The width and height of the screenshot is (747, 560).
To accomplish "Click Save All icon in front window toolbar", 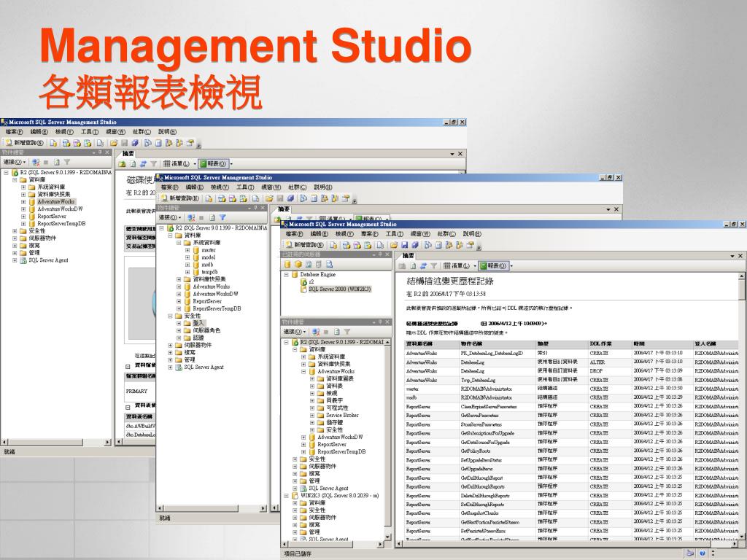I will 415,245.
